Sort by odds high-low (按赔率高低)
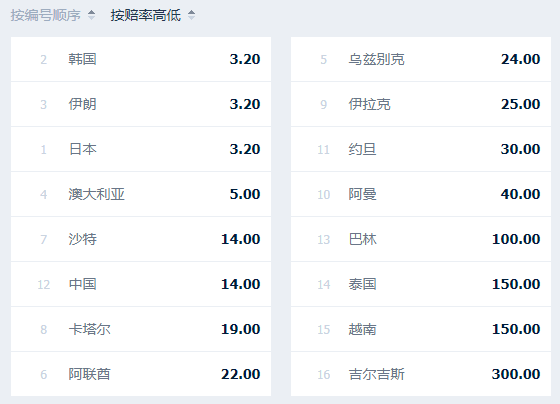 (x=146, y=15)
